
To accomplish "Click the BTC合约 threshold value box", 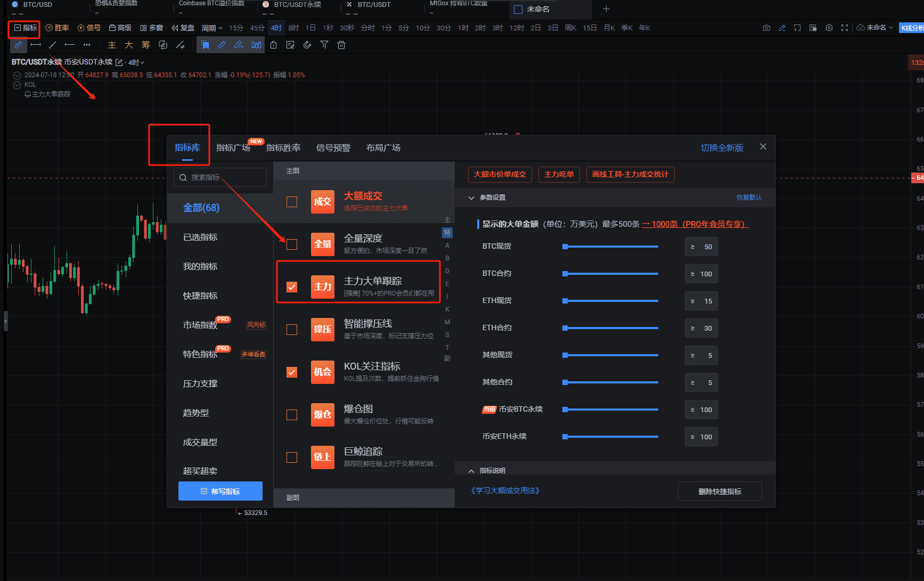I will click(701, 274).
